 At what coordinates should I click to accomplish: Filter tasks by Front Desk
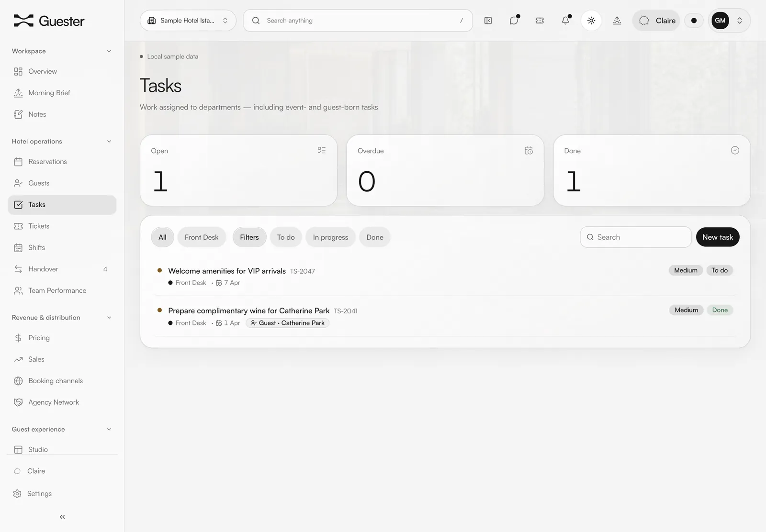pos(202,237)
